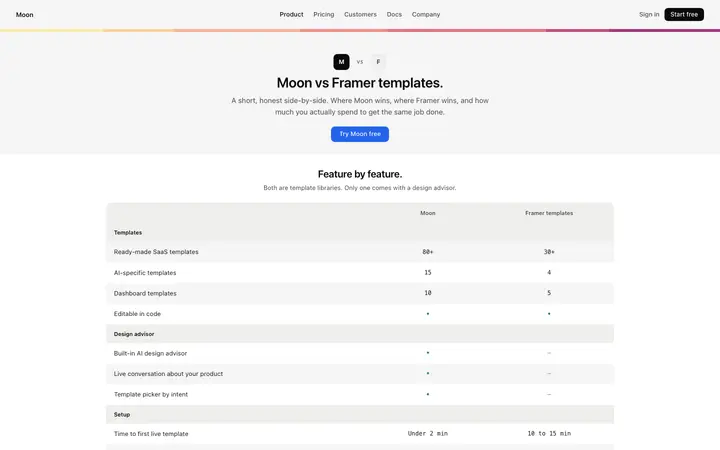Image resolution: width=720 pixels, height=450 pixels.
Task: Click Moon's dot for Built-in AI design advisor
Action: 428,353
